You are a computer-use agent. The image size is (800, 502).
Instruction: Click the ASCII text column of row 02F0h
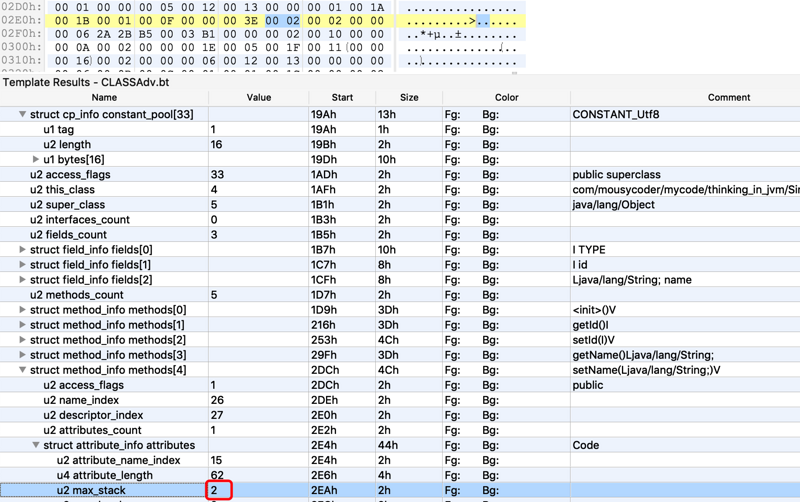[461, 35]
